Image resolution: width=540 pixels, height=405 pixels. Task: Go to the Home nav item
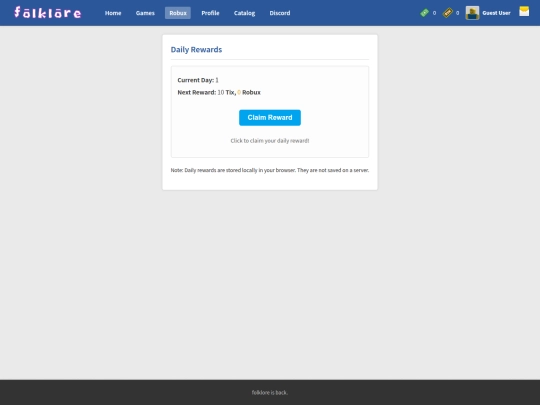113,13
